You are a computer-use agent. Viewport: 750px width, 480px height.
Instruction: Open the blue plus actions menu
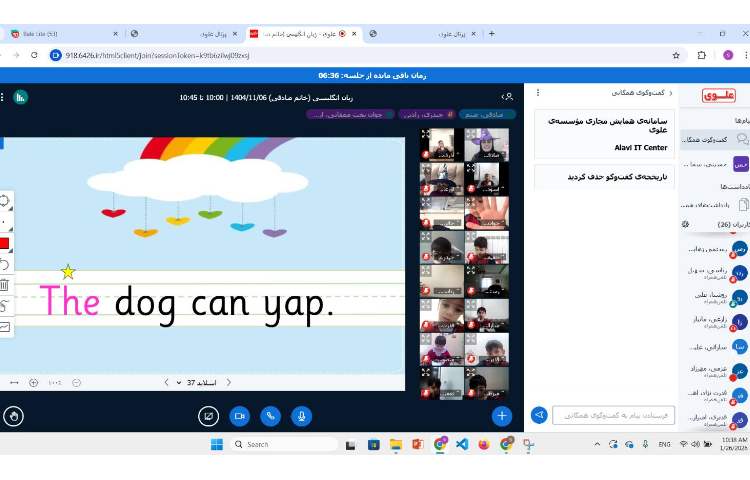502,415
